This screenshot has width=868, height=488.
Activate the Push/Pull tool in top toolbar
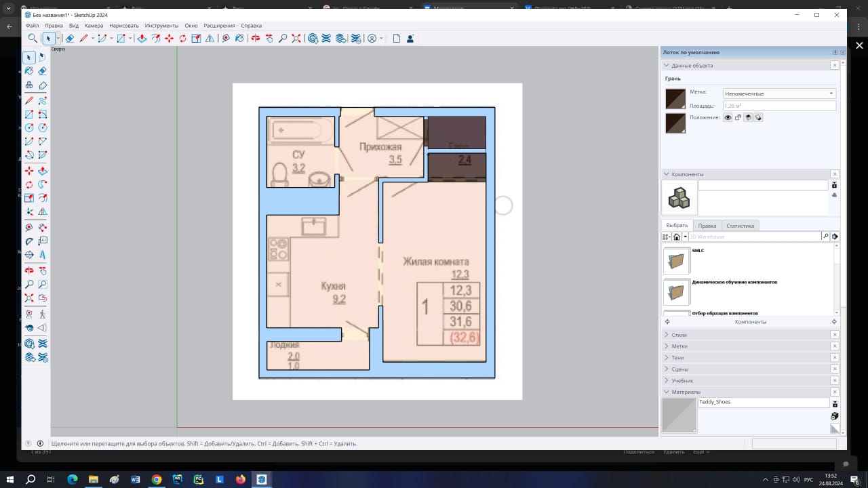[x=142, y=39]
